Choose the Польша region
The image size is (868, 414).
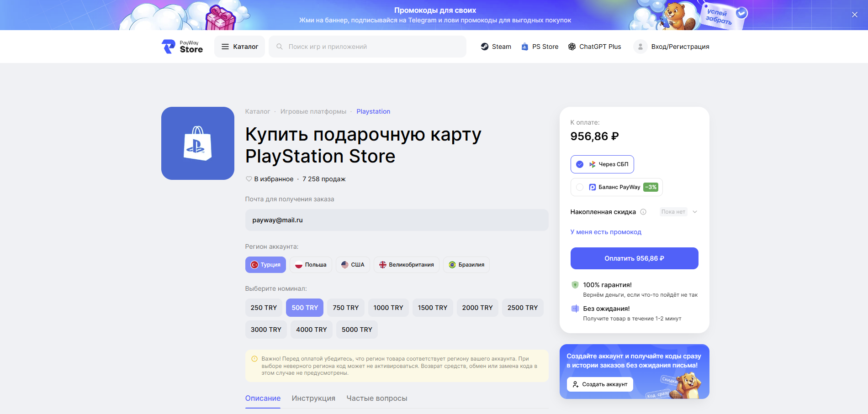(311, 265)
